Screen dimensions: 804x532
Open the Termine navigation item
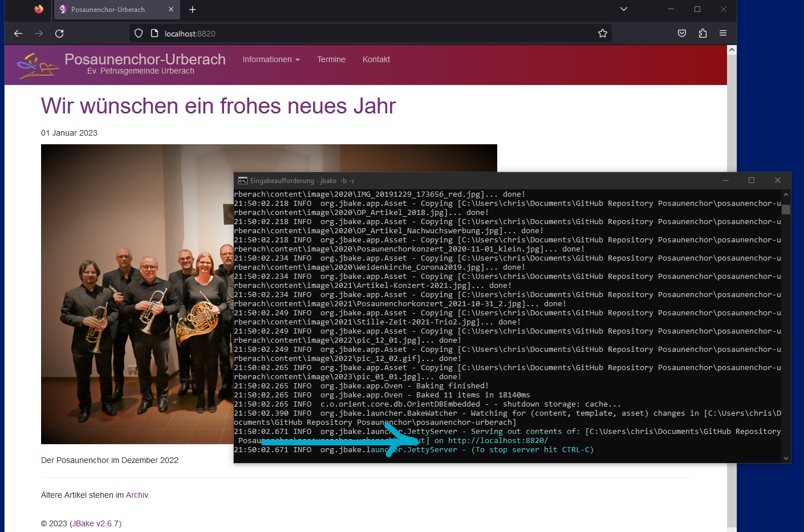click(331, 59)
